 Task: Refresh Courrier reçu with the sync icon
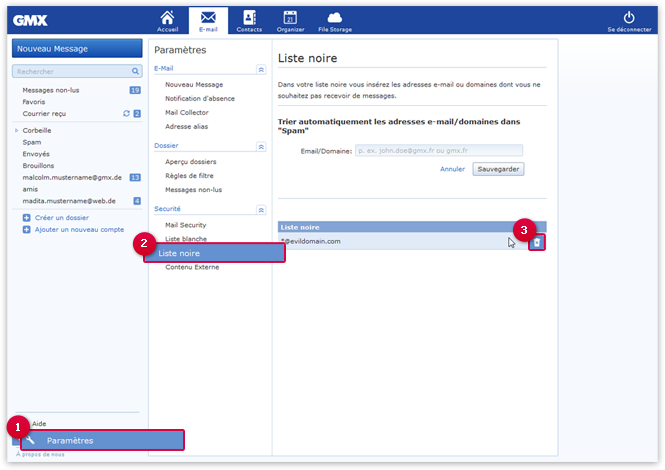(126, 113)
